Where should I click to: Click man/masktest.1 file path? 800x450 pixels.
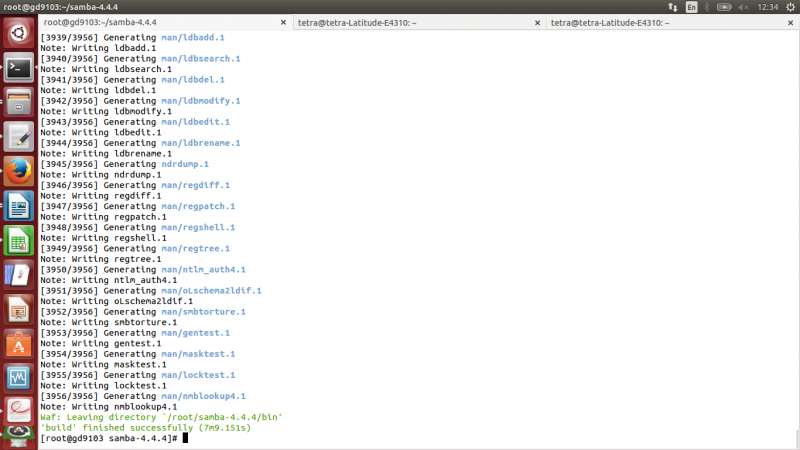198,354
